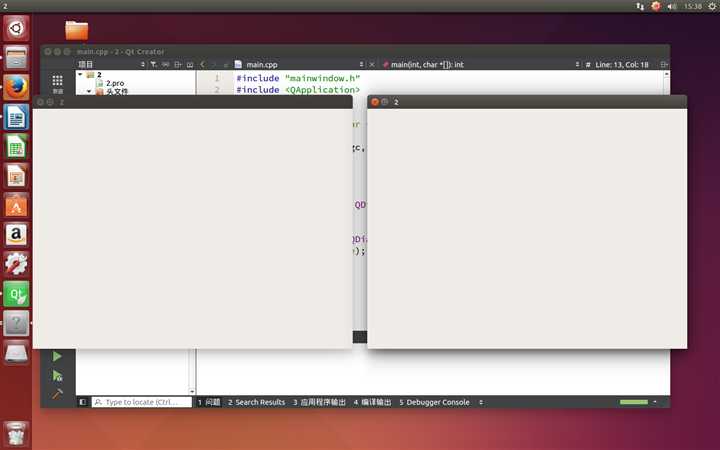The height and width of the screenshot is (450, 720).
Task: Open the 应用程序输出 application output pane
Action: coord(319,402)
